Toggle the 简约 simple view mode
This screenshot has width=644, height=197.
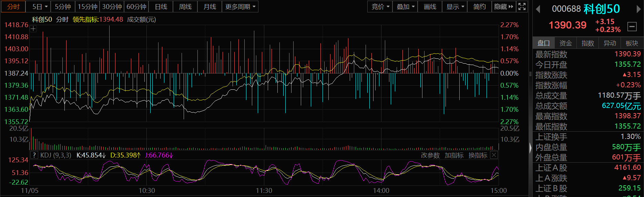coord(479,7)
